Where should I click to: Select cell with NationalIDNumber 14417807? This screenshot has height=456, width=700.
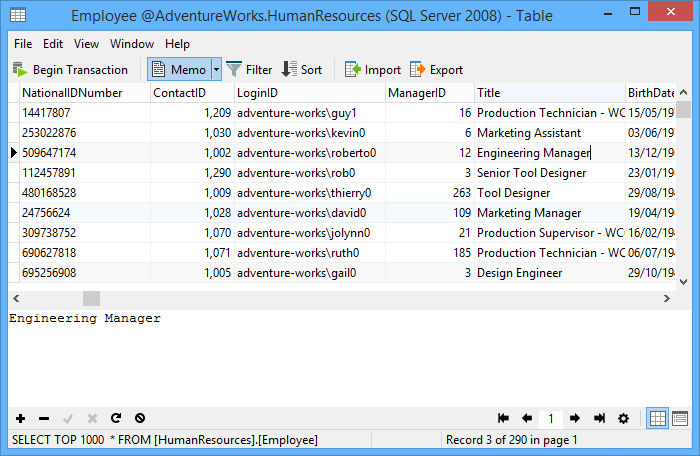click(x=85, y=113)
